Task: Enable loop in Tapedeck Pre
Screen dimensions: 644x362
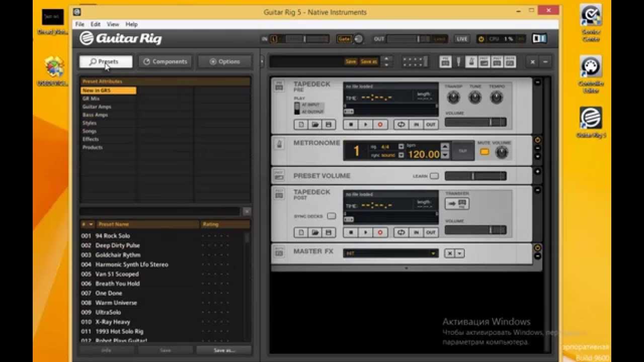Action: [401, 124]
